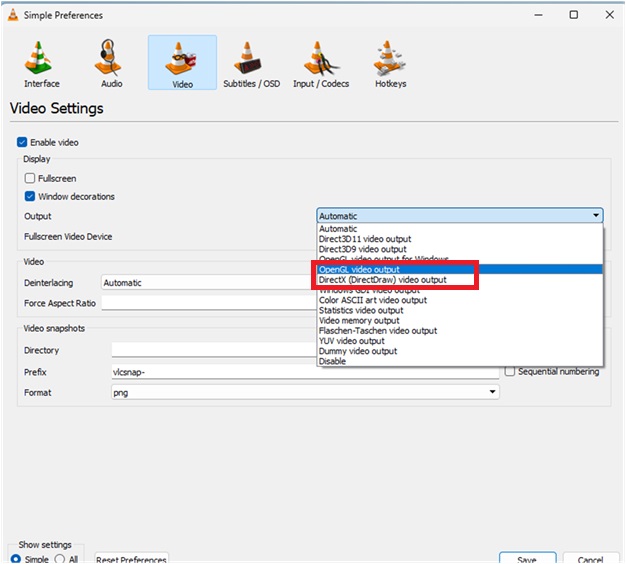This screenshot has width=626, height=564.
Task: Choose Direct3D11 video output
Action: click(x=460, y=239)
